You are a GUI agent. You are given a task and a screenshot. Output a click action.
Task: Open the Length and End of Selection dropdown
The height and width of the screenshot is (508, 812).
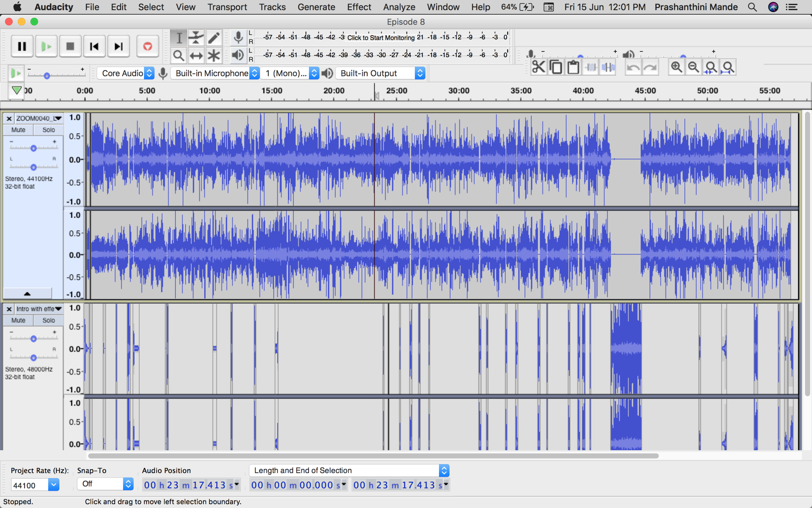(349, 470)
